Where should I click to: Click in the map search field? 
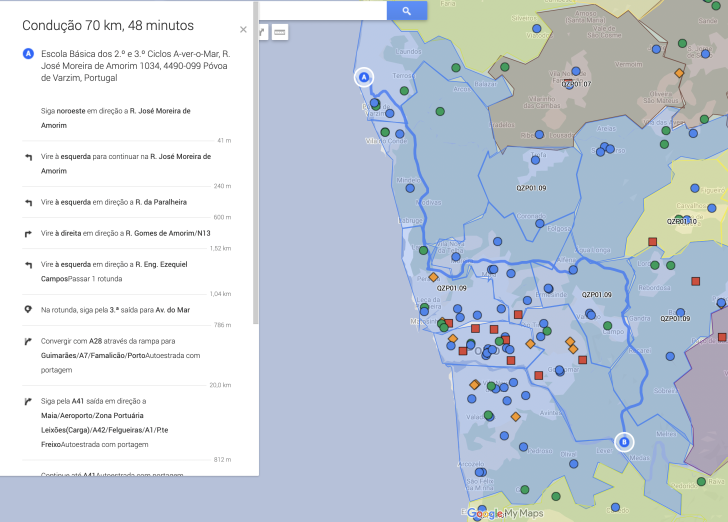point(320,10)
